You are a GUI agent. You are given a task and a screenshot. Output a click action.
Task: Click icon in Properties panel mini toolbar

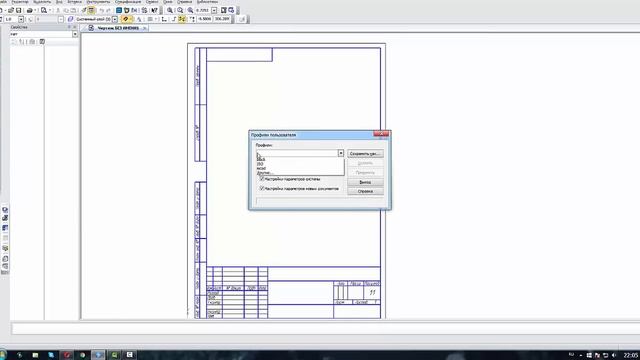tap(42, 42)
